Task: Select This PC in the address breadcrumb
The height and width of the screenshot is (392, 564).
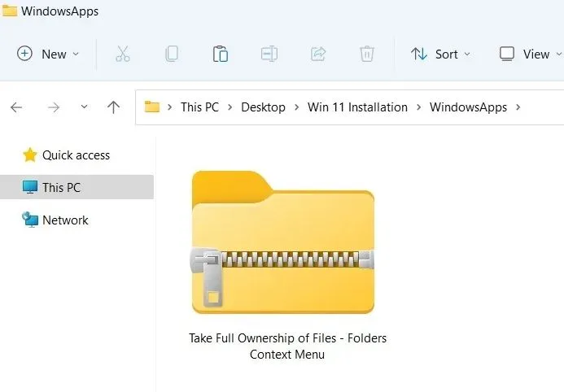Action: (199, 107)
